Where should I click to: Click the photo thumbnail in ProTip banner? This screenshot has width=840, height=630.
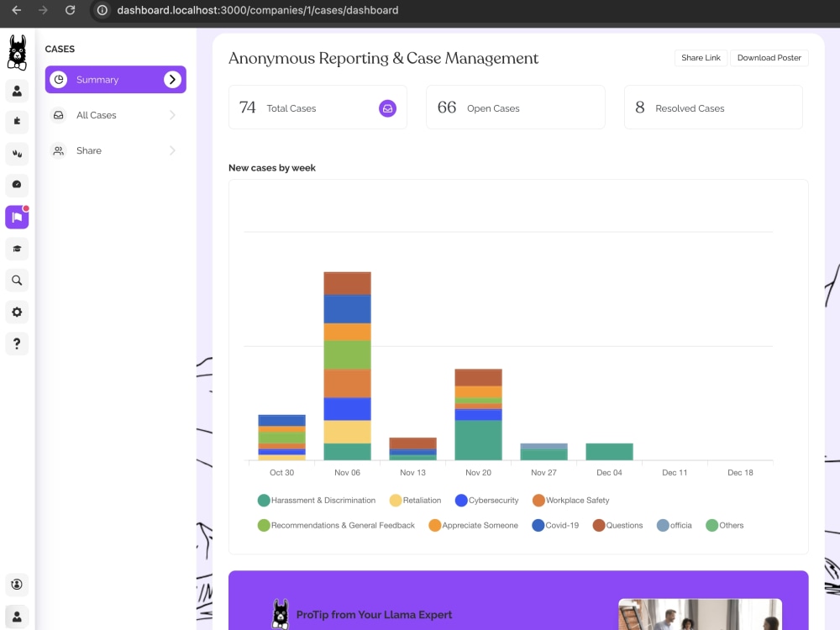click(700, 615)
